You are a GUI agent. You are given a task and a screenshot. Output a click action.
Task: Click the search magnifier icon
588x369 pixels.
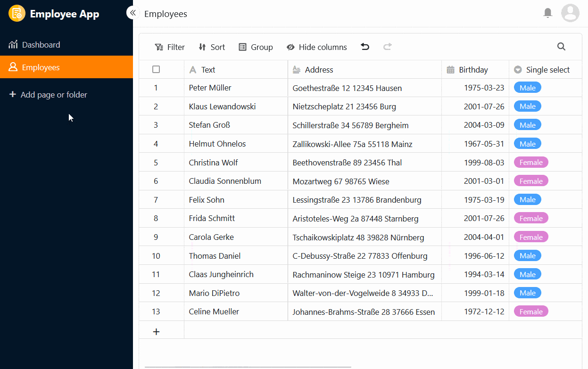[x=561, y=47]
